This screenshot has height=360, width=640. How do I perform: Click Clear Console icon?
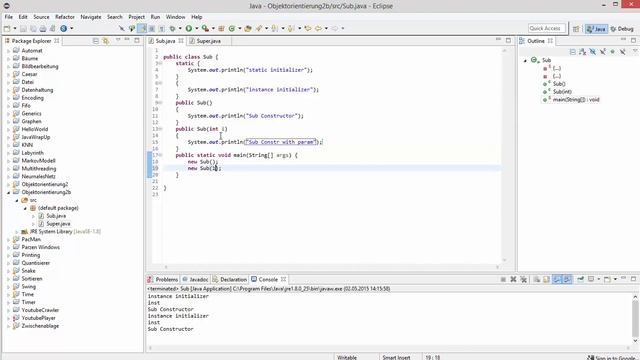point(537,279)
